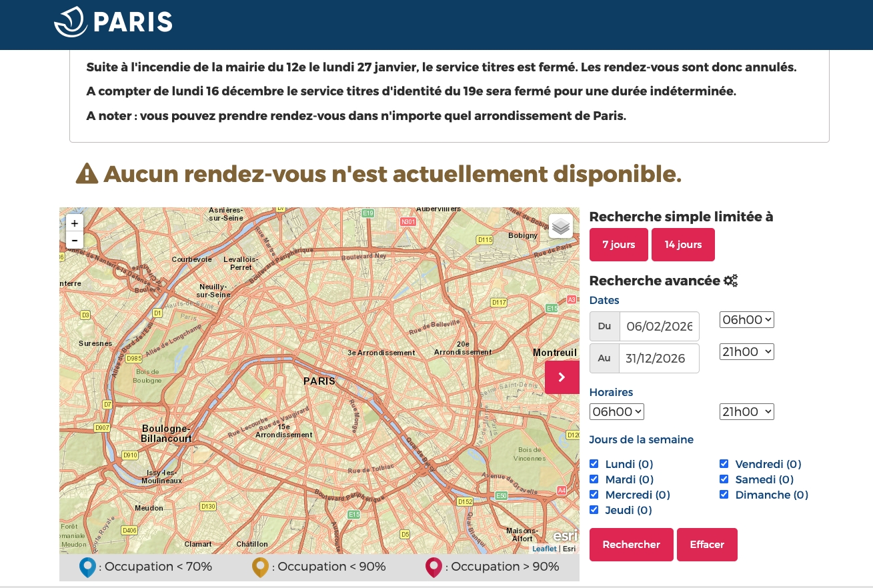Image resolution: width=873 pixels, height=588 pixels.
Task: Open the Horaires 06h00 dropdown
Action: pyautogui.click(x=616, y=411)
